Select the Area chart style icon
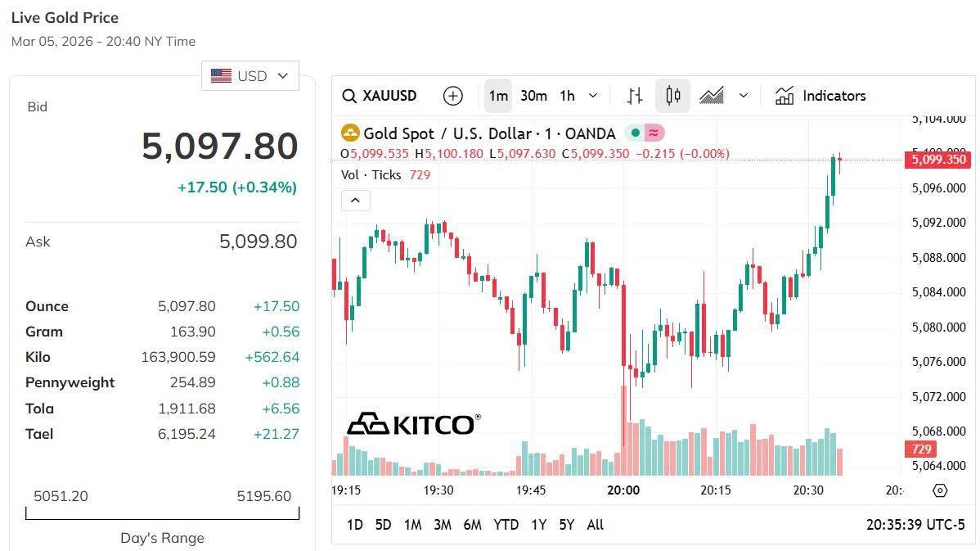980x551 pixels. tap(711, 96)
